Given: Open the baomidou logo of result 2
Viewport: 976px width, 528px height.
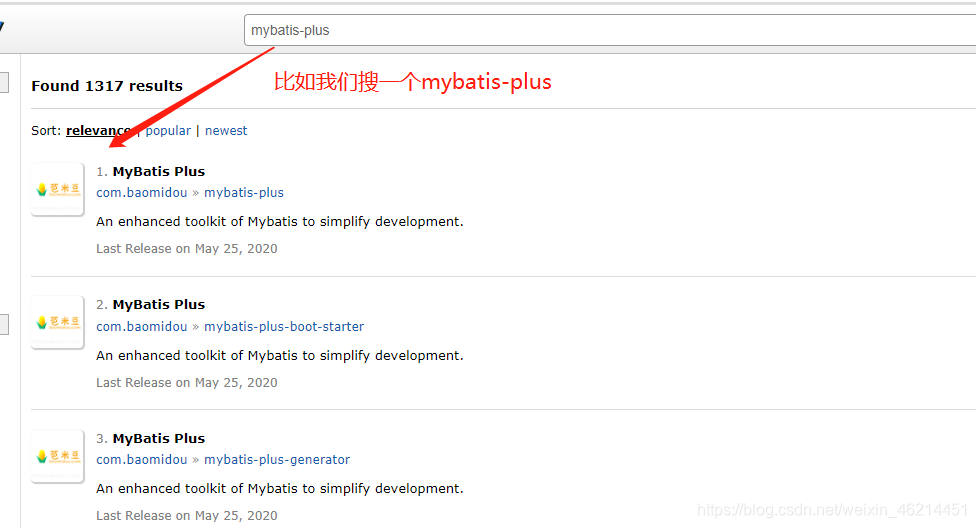Looking at the screenshot, I should tap(58, 323).
